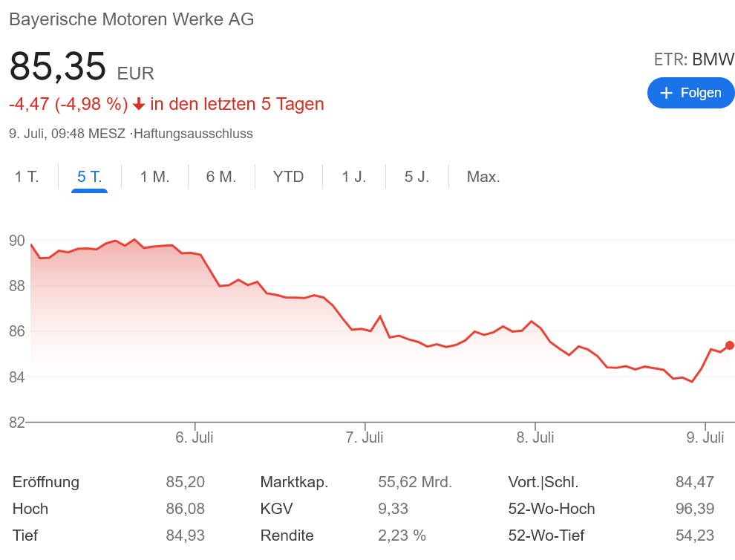The width and height of the screenshot is (735, 560).
Task: Click the 7. Juli date marker
Action: (365, 437)
